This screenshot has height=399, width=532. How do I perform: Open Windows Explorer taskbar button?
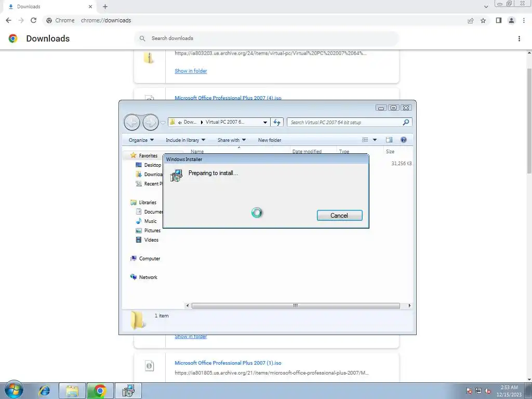(x=72, y=391)
